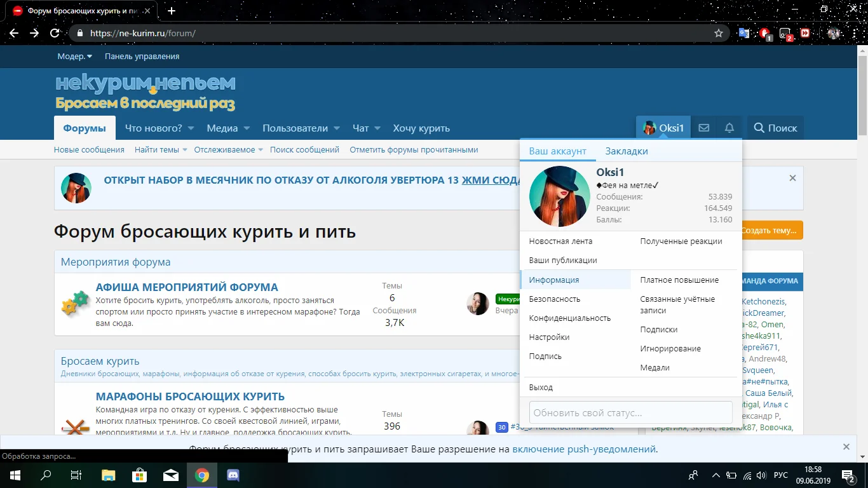868x488 pixels.
Task: Click the gears icon beside the events forum
Action: coord(75,304)
